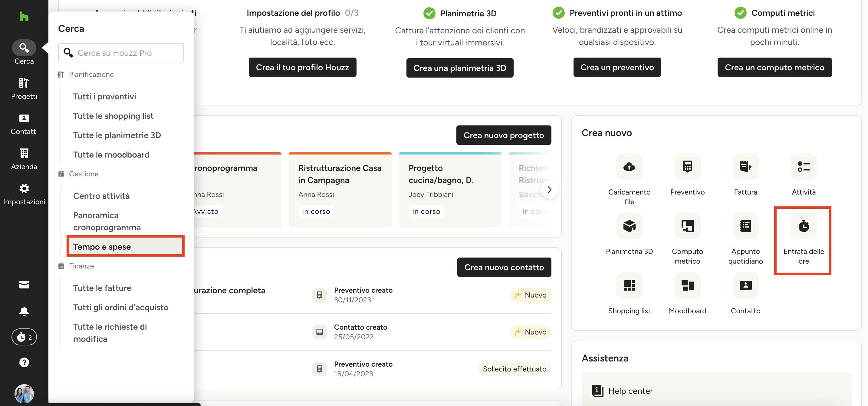
Task: Click the Computo metrico icon
Action: click(x=687, y=226)
